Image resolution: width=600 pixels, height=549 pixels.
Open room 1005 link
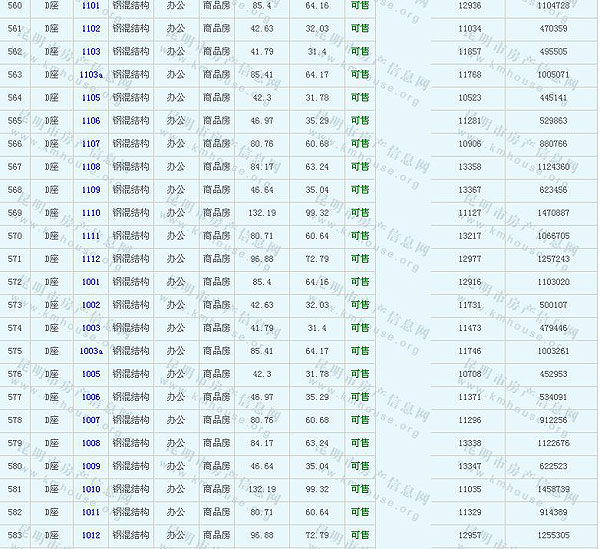91,374
